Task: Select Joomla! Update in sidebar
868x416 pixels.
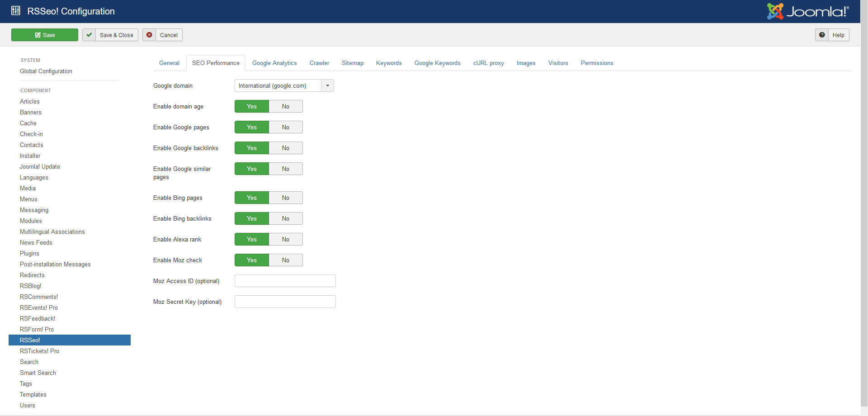Action: click(x=40, y=166)
